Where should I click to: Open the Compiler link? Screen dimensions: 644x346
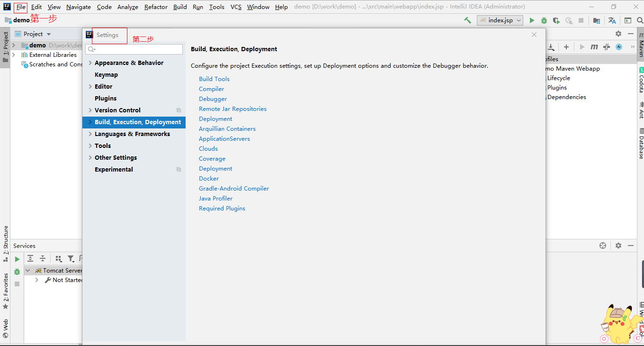pyautogui.click(x=212, y=89)
